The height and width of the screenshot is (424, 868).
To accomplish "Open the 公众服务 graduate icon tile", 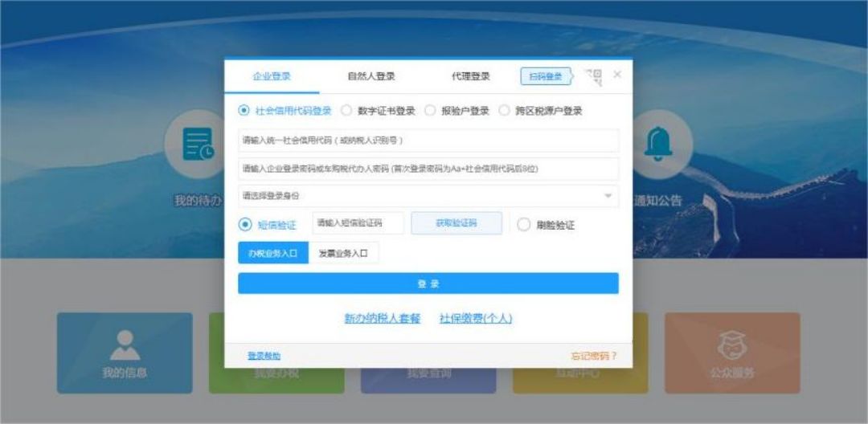I will click(732, 353).
